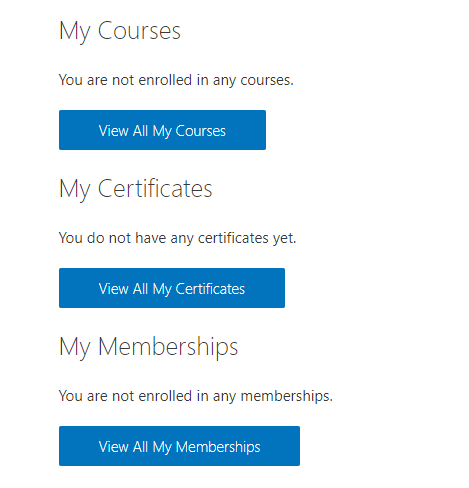Open the full list of my courses
Screen dimensions: 469x488
162,130
